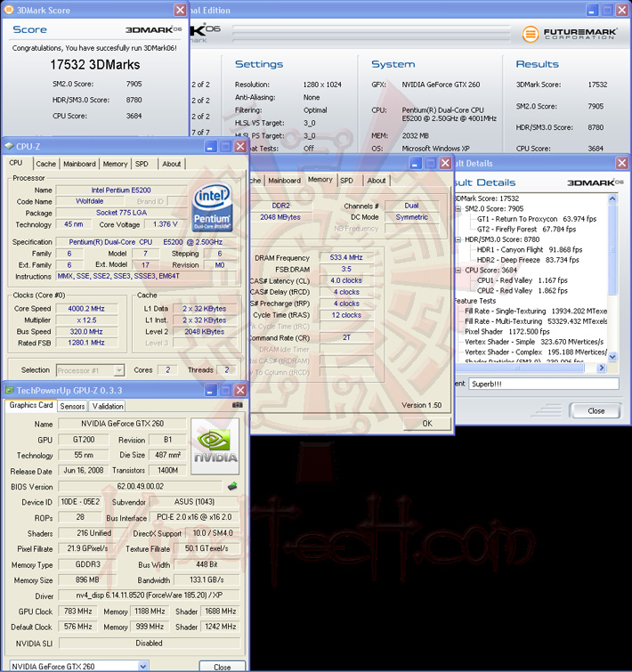The width and height of the screenshot is (632, 672).
Task: Select the CPU2 - Red Valley row
Action: 523,290
